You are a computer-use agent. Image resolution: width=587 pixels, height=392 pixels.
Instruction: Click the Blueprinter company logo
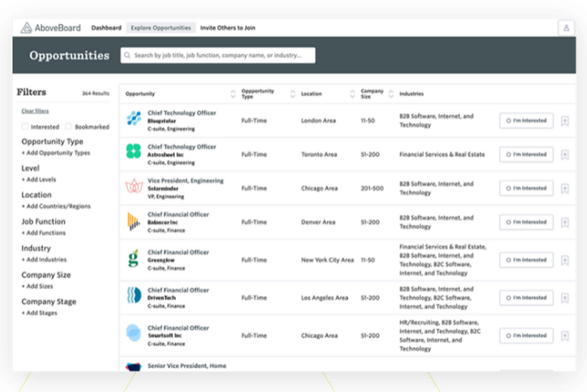pos(134,119)
